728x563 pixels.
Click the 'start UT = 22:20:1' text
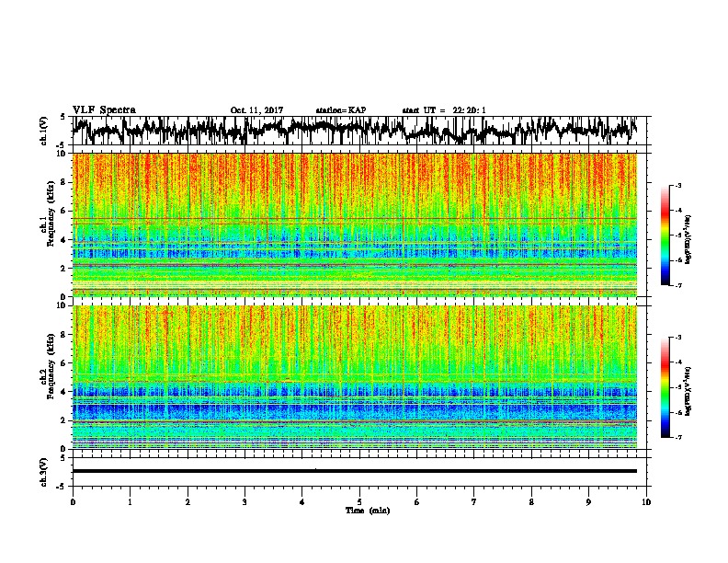tap(444, 110)
